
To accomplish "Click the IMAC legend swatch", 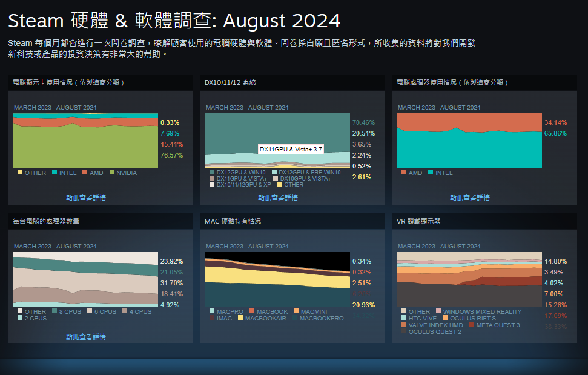I will click(x=212, y=318).
